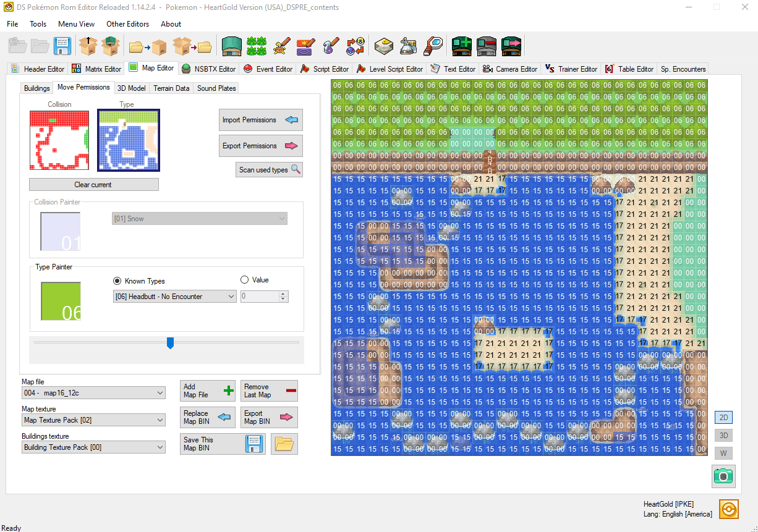Open the Headbutt - No Encounter type dropdown

(174, 296)
